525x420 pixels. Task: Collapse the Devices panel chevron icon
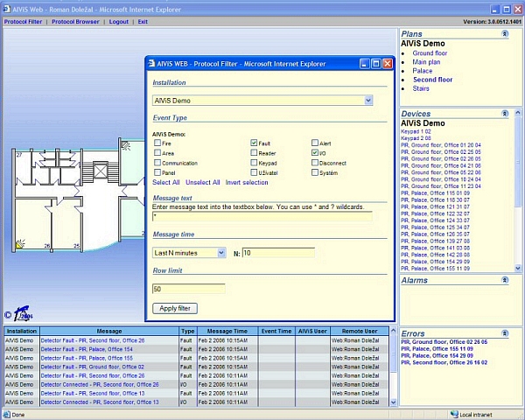505,113
